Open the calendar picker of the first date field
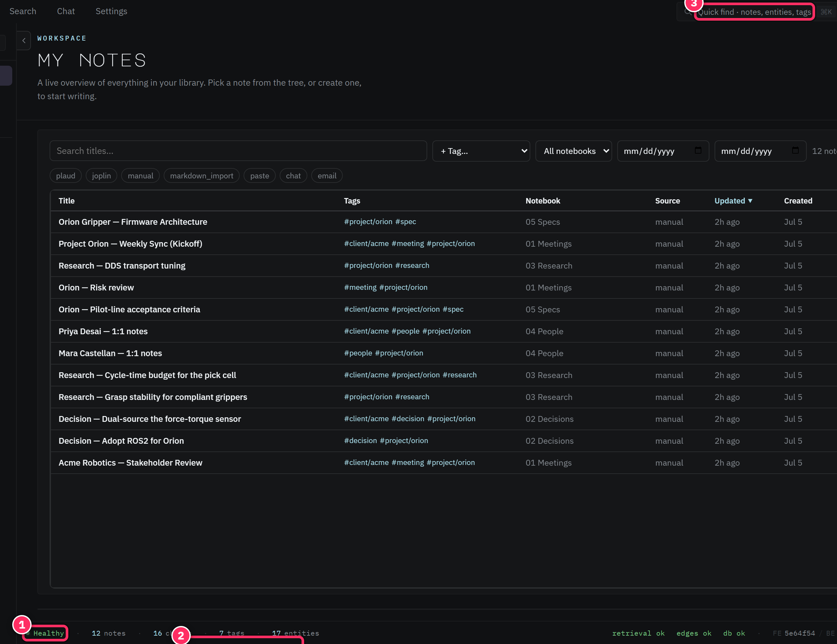Image resolution: width=837 pixels, height=644 pixels. [698, 151]
